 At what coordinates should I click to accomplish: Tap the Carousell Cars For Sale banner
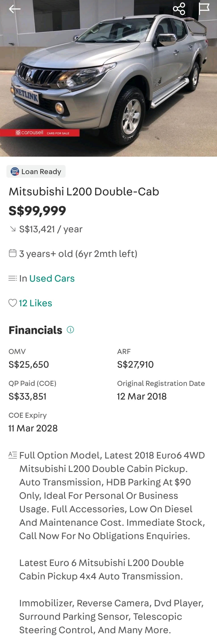(40, 133)
